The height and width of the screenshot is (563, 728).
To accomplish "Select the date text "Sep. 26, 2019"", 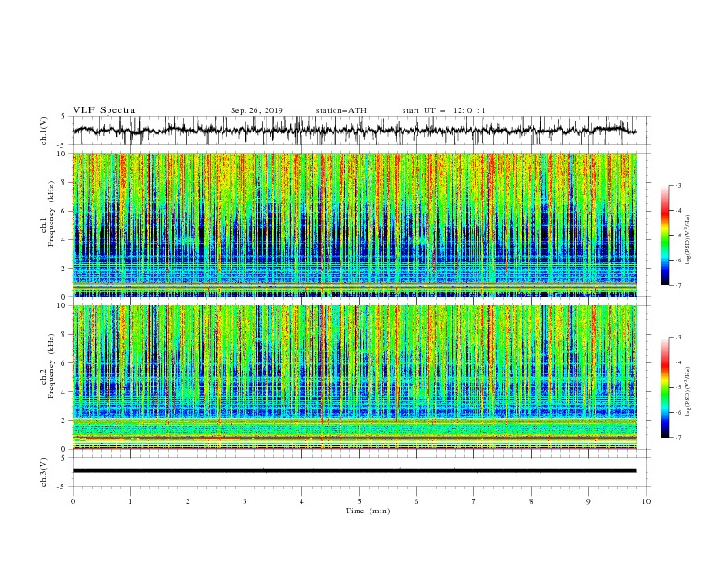I will [x=256, y=110].
